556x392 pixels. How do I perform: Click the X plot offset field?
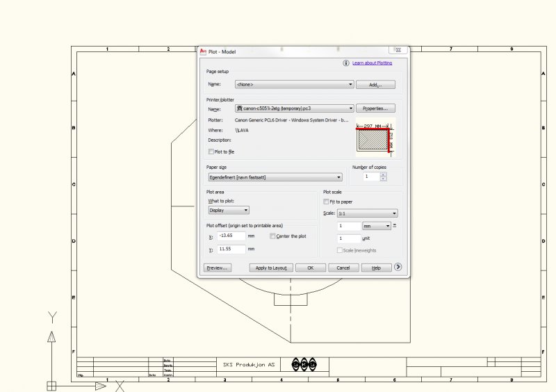pyautogui.click(x=231, y=236)
